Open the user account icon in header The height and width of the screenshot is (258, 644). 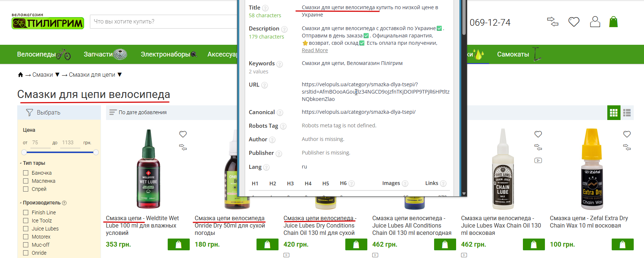[595, 22]
